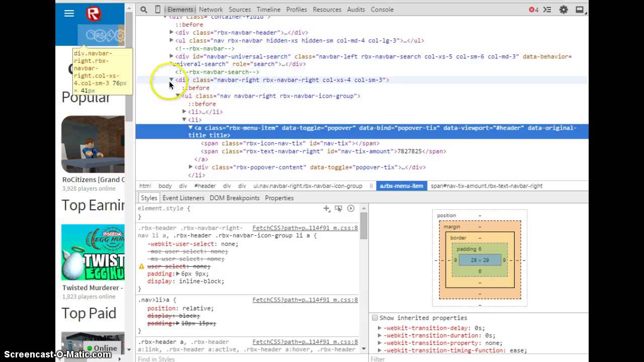Click the #header breadcrumb

point(205,186)
